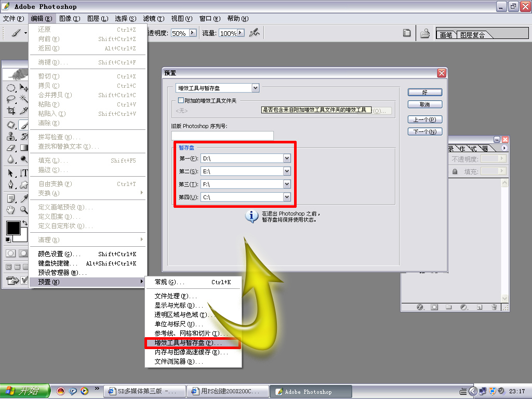Click the black foreground color swatch

(13, 228)
